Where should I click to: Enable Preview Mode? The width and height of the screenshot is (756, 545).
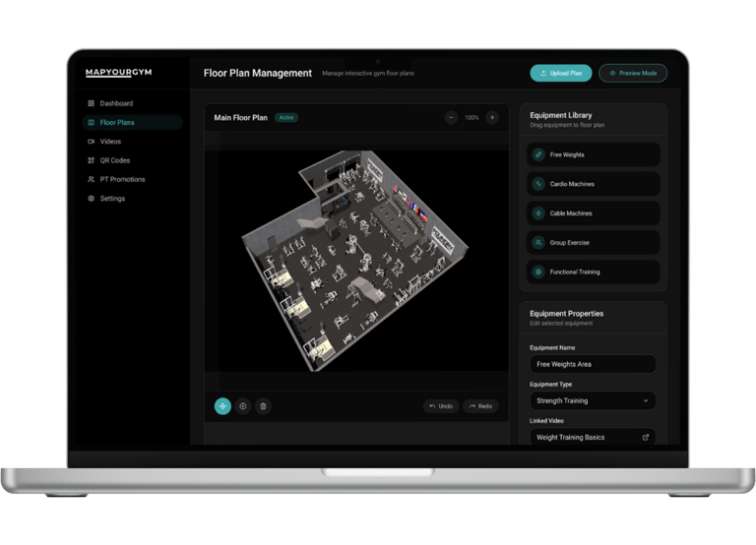[633, 73]
